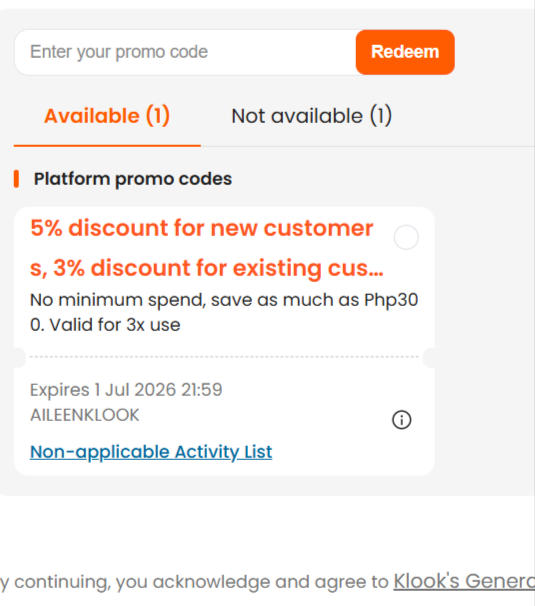This screenshot has height=606, width=535.
Task: Open the promo code info icon
Action: coord(402,420)
